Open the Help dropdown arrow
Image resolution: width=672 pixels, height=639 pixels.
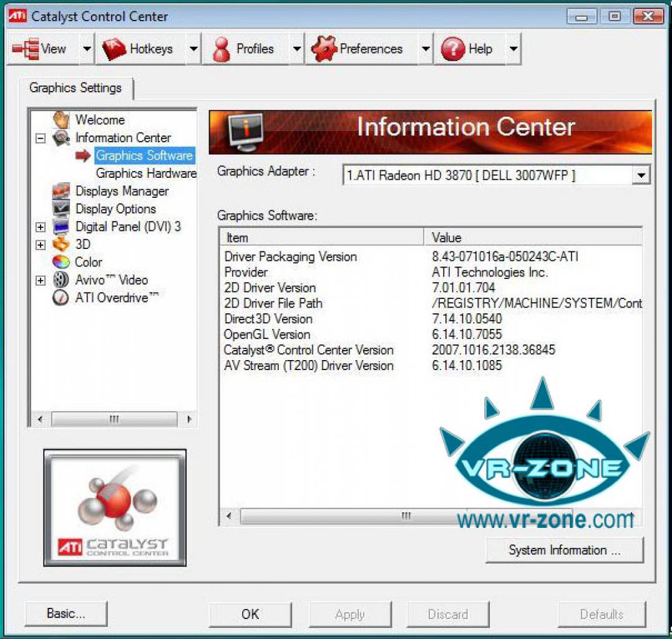(514, 49)
